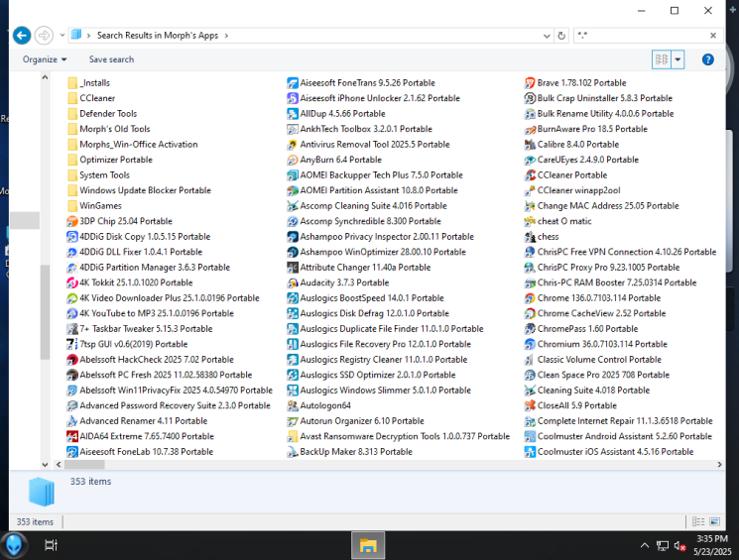Viewport: 739px width, 560px height.
Task: Select the Optimizer Portable folder name
Action: [x=116, y=161]
